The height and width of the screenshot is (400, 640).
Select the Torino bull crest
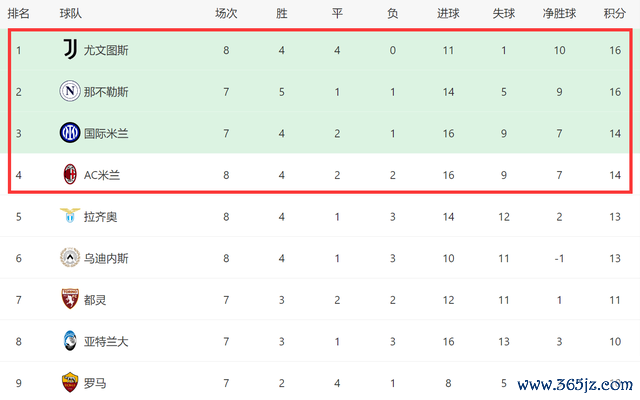tap(70, 299)
